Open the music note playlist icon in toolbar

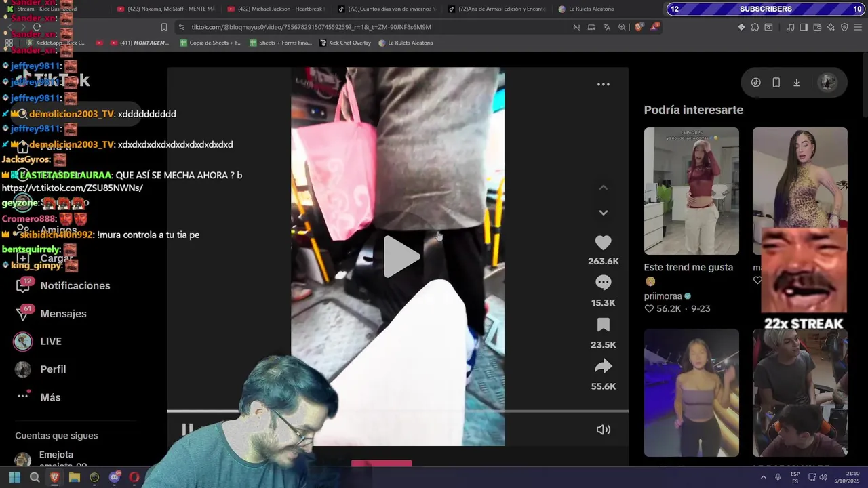coord(790,27)
